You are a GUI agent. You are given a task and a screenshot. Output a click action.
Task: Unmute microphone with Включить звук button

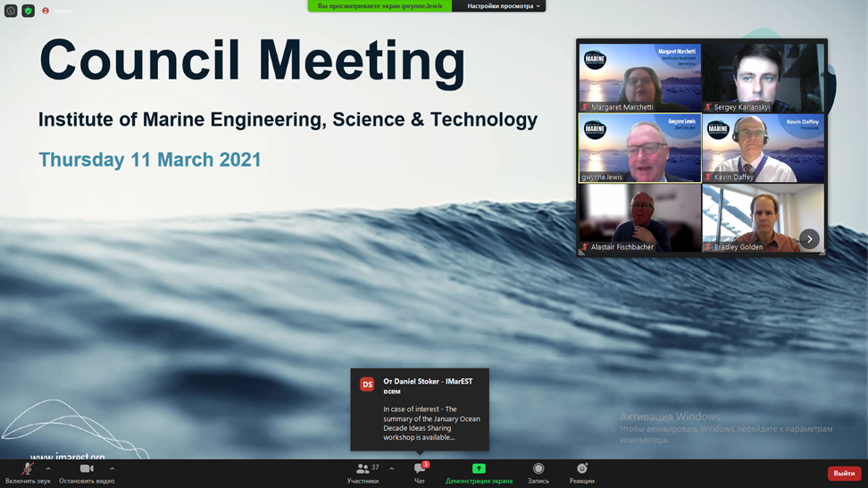coord(28,474)
